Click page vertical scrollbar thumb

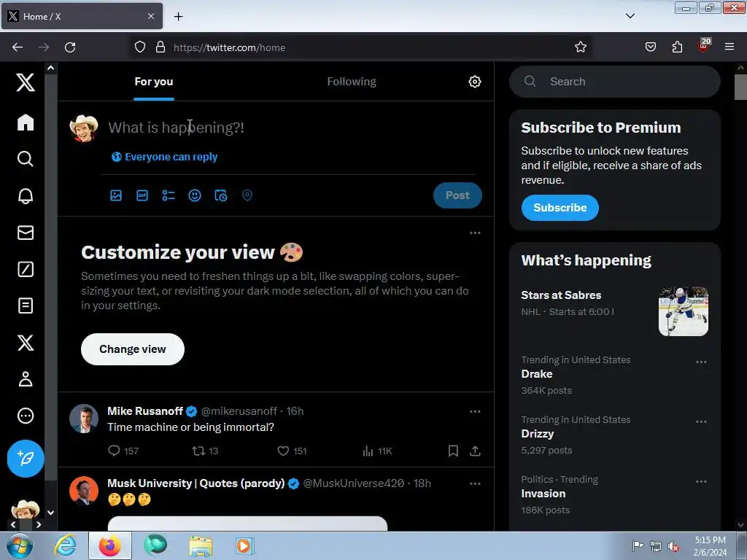[740, 87]
